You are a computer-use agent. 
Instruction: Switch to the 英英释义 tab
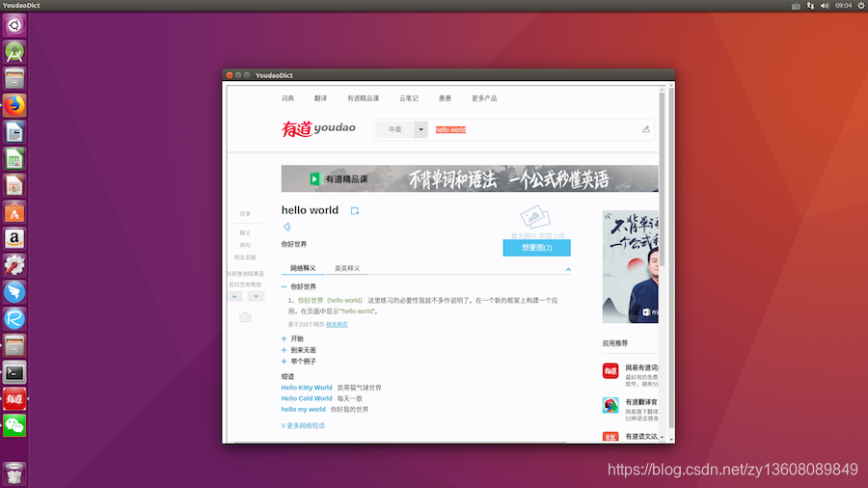pos(347,268)
